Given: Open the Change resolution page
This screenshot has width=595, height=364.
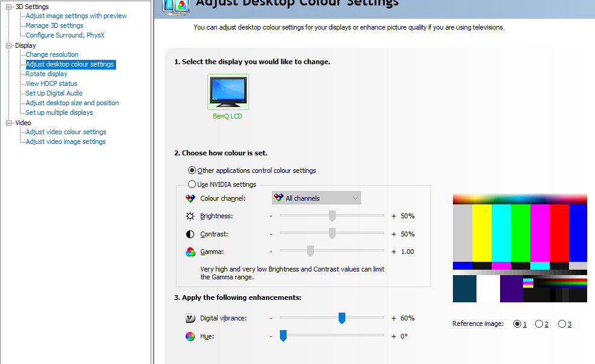Looking at the screenshot, I should coord(52,54).
